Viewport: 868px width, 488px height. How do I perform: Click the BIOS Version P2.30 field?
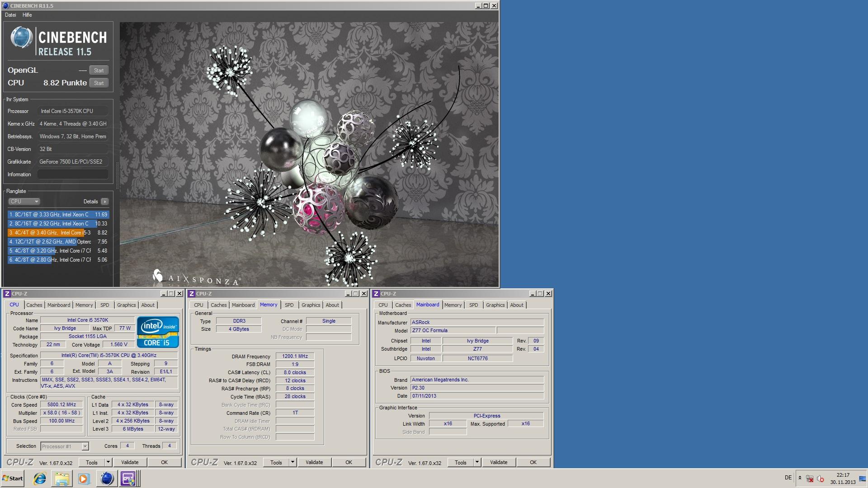[477, 388]
